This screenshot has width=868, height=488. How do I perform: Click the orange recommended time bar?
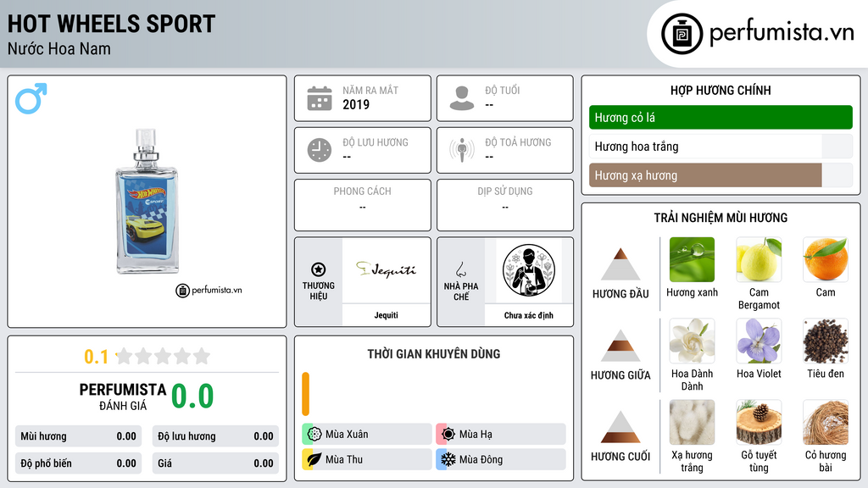305,394
